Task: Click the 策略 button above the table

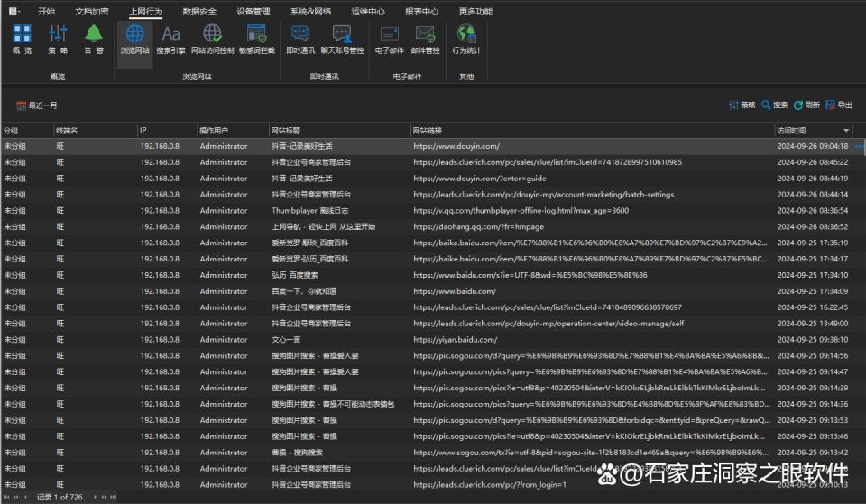Action: pos(742,105)
